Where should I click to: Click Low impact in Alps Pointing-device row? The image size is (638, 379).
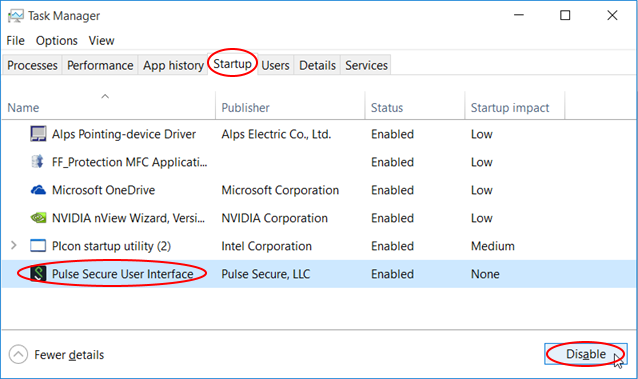coord(482,134)
